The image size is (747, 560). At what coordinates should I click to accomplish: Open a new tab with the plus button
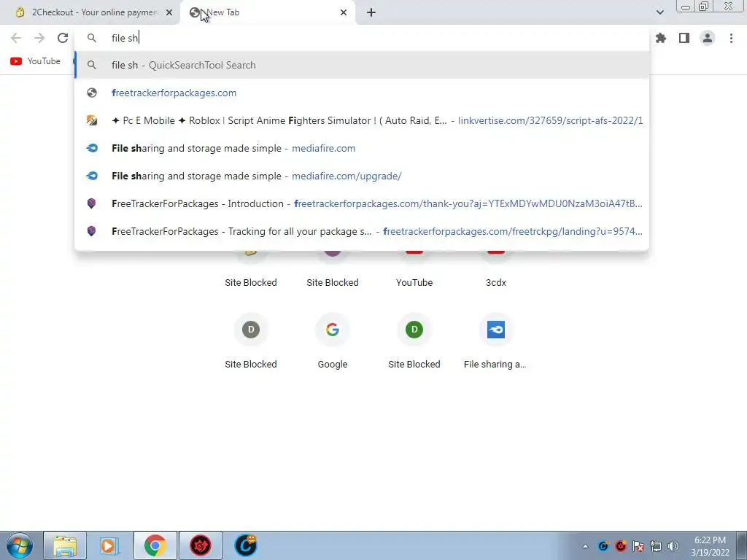click(371, 12)
